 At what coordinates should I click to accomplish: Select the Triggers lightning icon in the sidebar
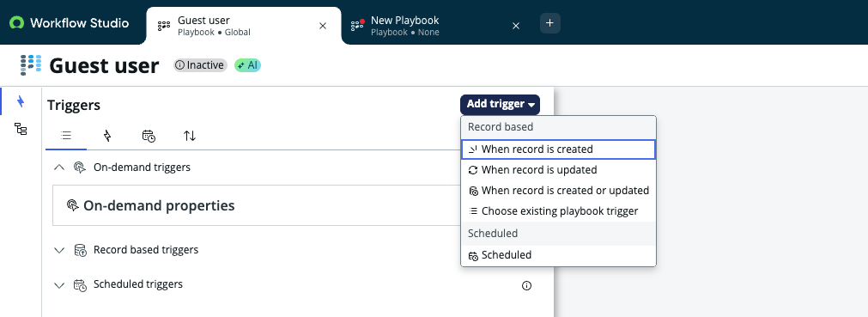[x=21, y=101]
